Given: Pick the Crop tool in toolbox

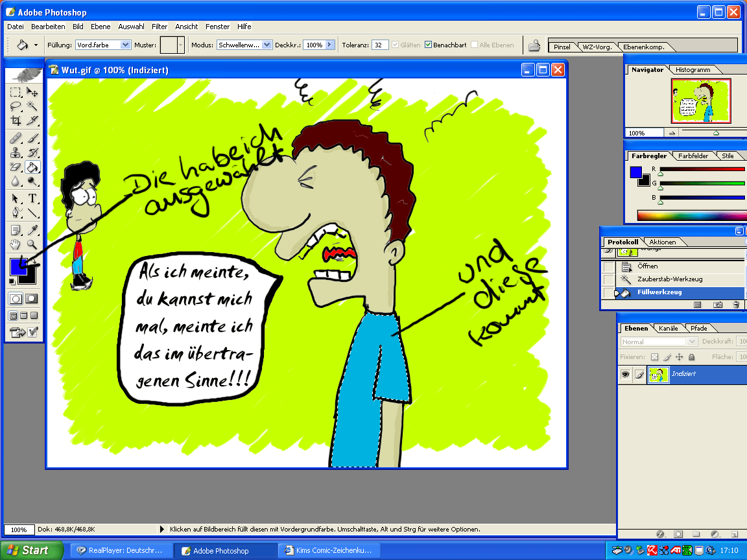Looking at the screenshot, I should (x=16, y=121).
